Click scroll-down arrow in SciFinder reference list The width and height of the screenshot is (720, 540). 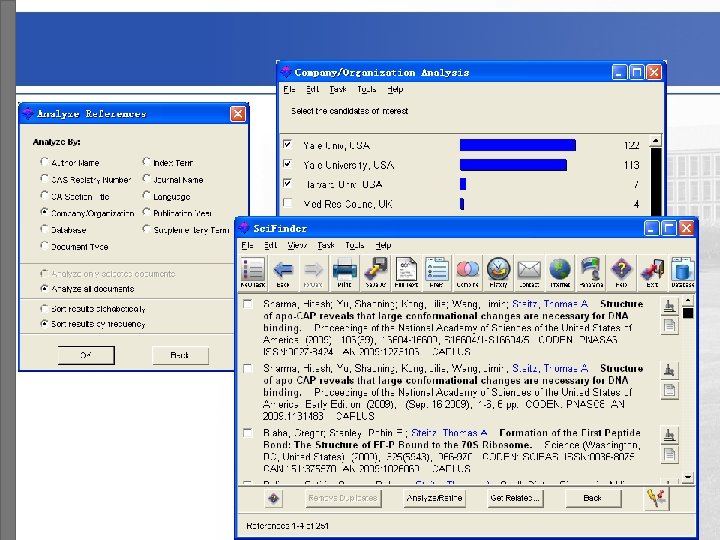click(x=687, y=478)
